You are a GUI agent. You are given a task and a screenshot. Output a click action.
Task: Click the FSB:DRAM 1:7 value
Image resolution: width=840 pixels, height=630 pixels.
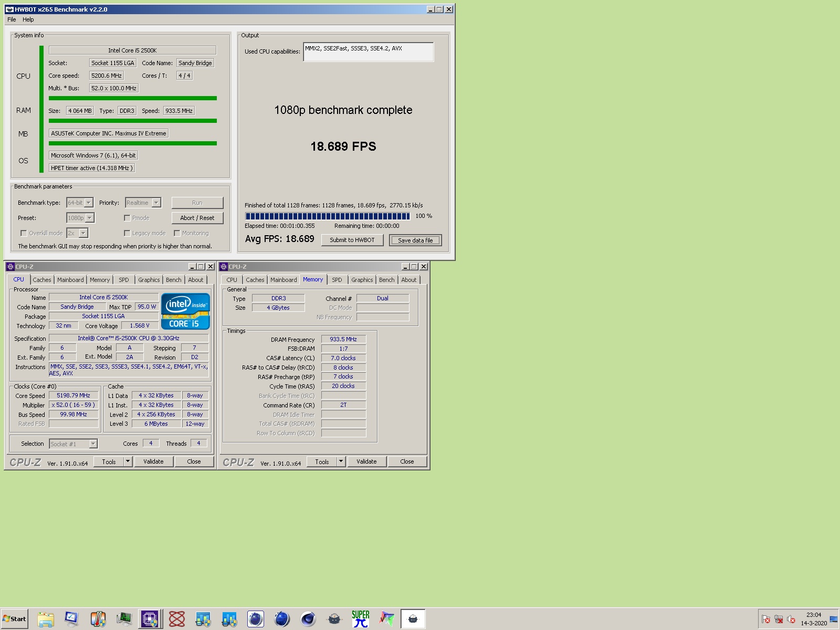pos(343,349)
